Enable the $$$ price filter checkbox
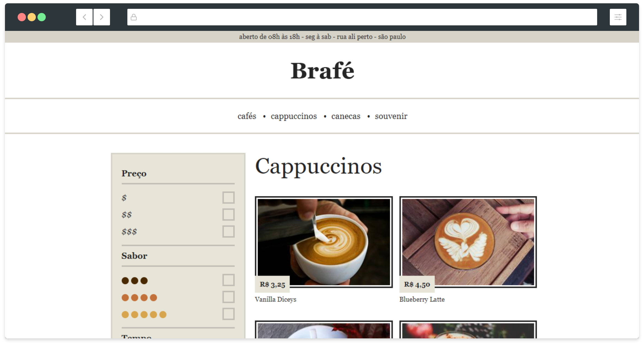 point(228,231)
